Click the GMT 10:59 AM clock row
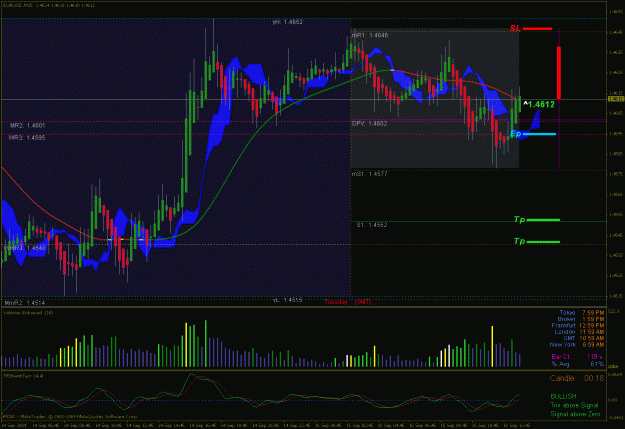The height and width of the screenshot is (429, 625). click(x=583, y=338)
